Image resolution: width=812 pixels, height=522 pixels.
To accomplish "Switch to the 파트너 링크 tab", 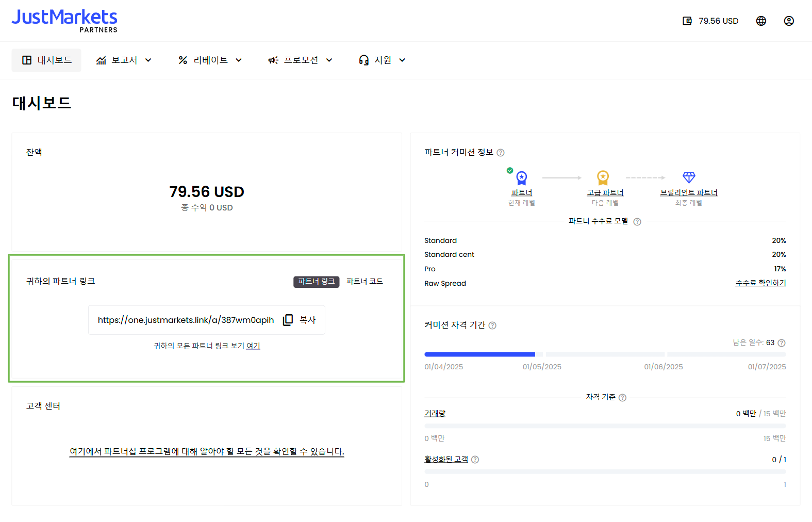I will coord(317,282).
